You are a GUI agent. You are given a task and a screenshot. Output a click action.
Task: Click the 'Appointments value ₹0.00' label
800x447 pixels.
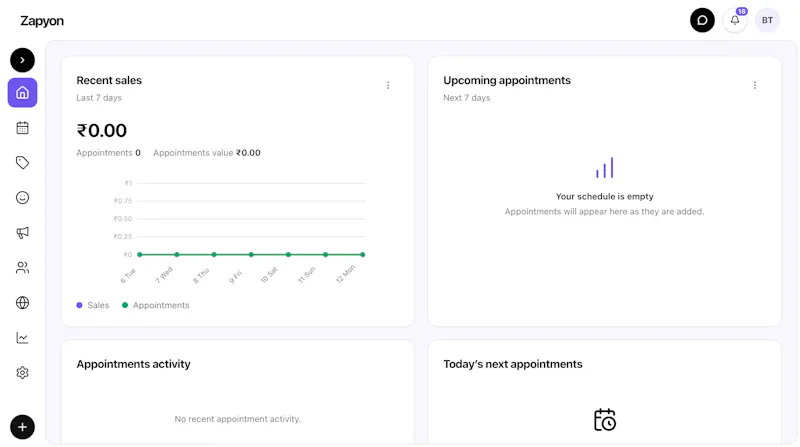click(x=207, y=153)
